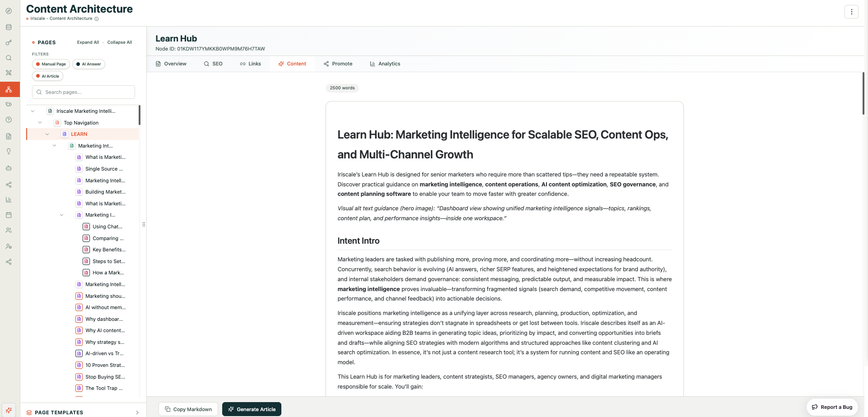Switch to the Overview tab

tap(171, 64)
